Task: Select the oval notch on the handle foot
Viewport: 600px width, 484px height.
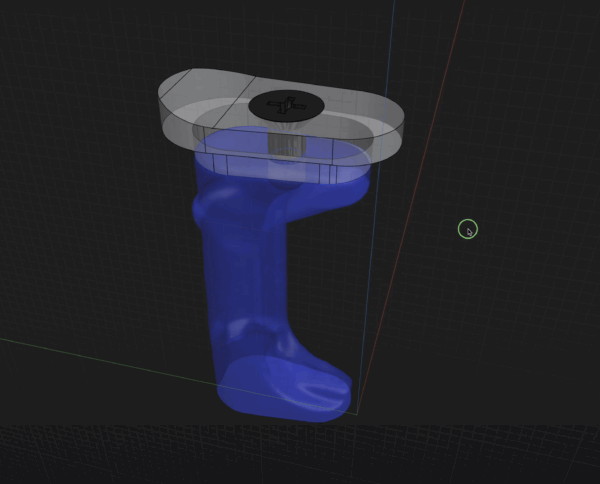Action: (x=320, y=383)
